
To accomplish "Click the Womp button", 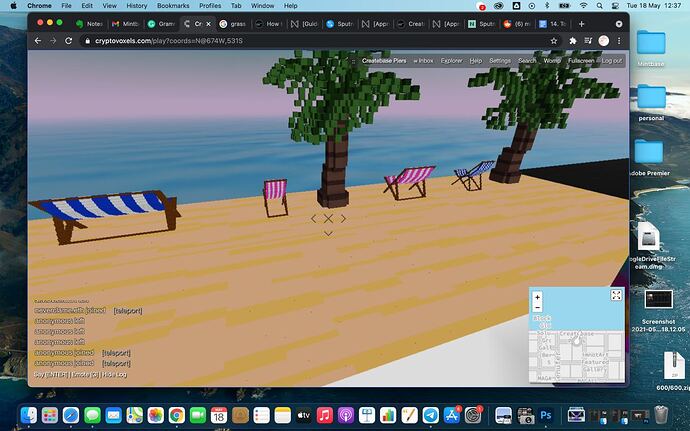I will pyautogui.click(x=552, y=61).
